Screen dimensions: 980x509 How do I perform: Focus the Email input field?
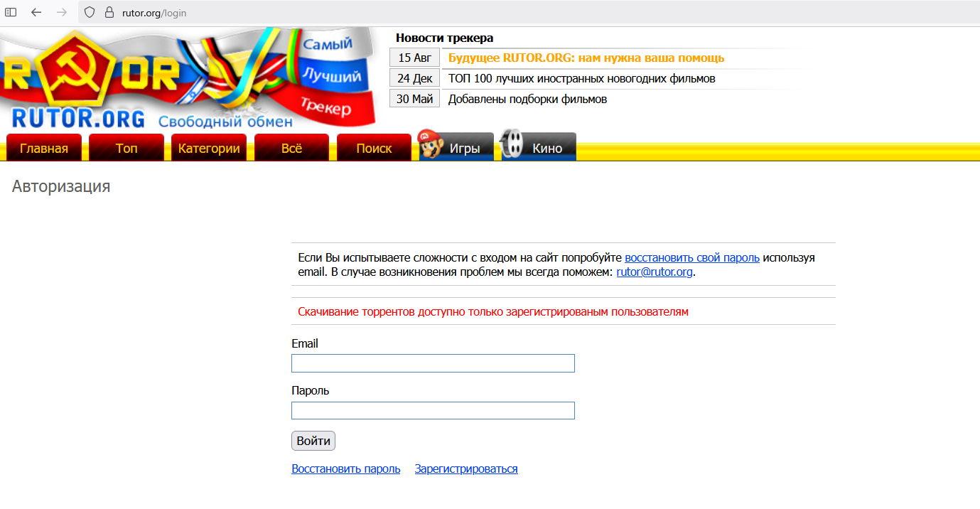point(433,363)
